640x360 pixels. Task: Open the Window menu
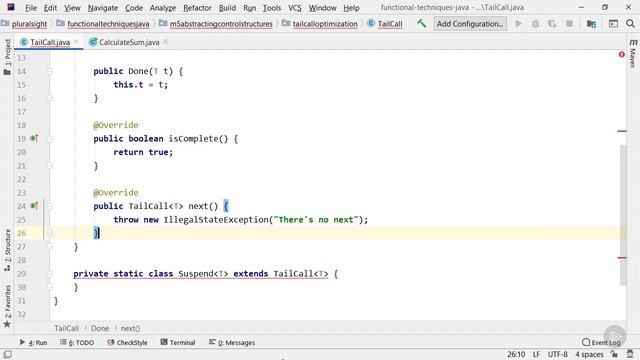coord(322,8)
